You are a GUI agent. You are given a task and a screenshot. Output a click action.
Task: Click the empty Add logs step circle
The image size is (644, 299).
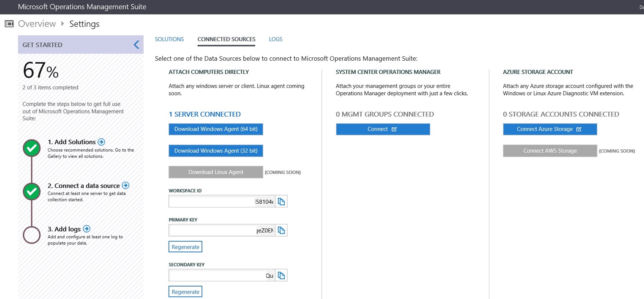[x=32, y=235]
